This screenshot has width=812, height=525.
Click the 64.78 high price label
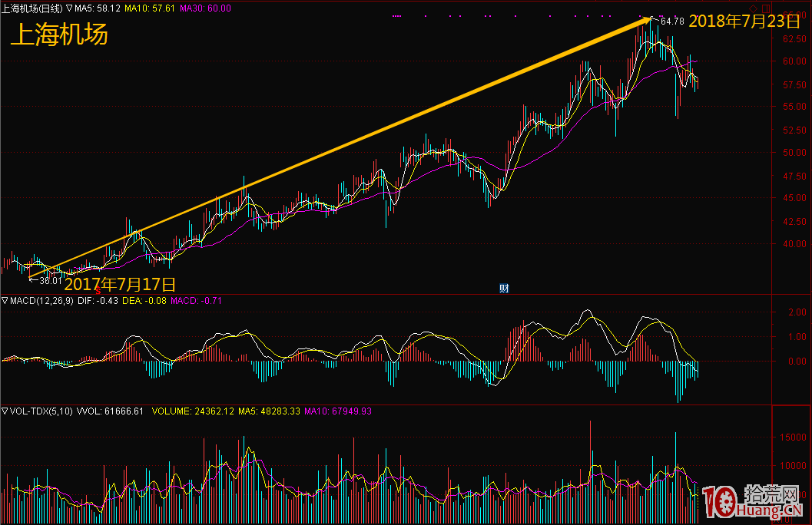[672, 21]
